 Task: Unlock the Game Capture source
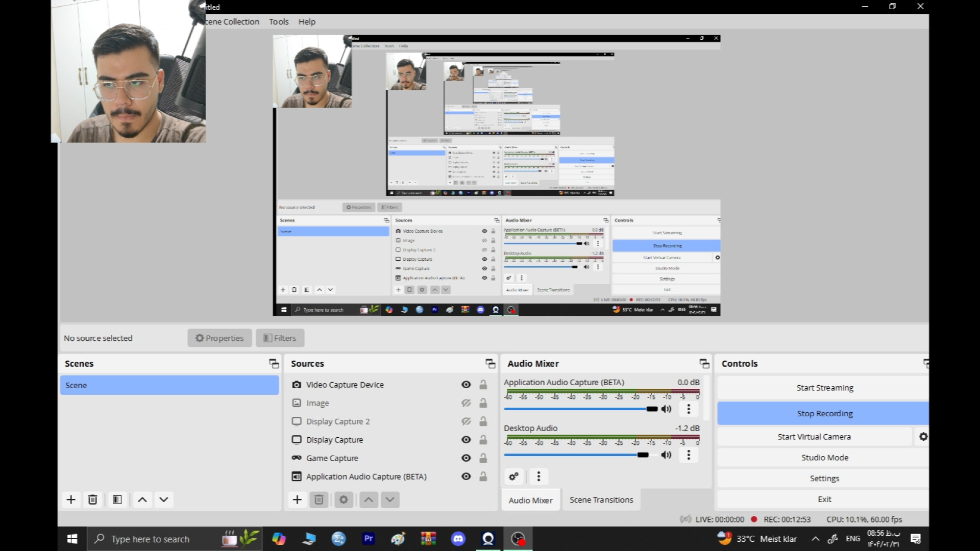(x=483, y=458)
